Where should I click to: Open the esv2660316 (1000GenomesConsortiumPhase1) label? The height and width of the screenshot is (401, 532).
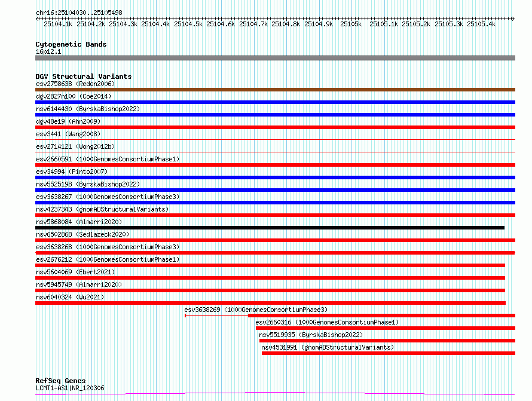coord(327,322)
